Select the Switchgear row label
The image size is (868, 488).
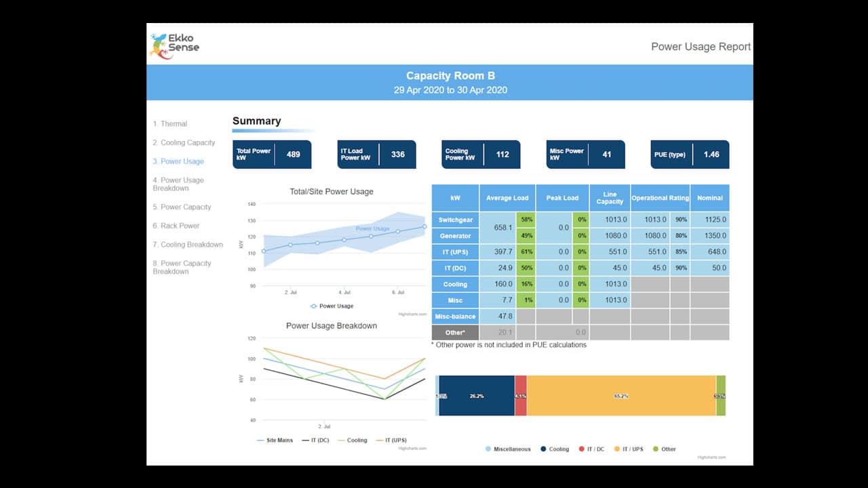pos(455,220)
